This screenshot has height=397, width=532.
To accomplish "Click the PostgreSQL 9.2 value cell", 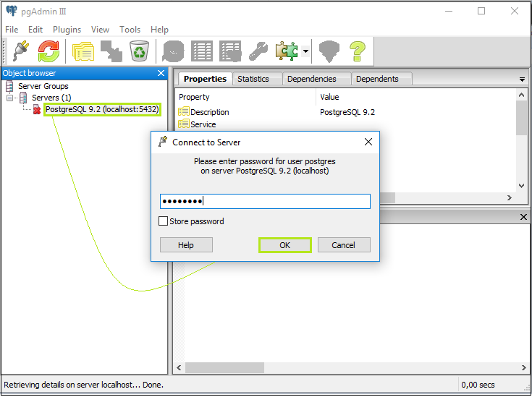I will pyautogui.click(x=347, y=112).
